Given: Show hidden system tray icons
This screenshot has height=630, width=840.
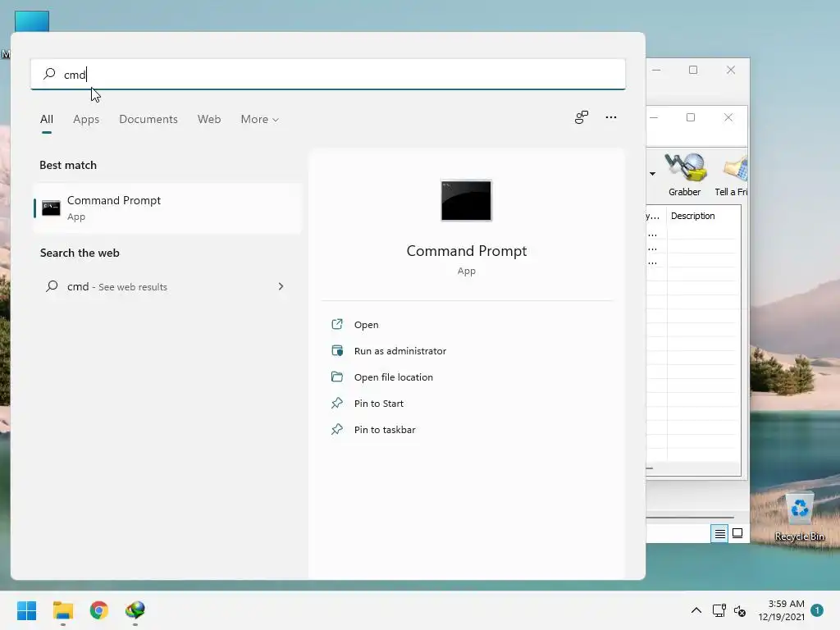Looking at the screenshot, I should click(x=696, y=610).
